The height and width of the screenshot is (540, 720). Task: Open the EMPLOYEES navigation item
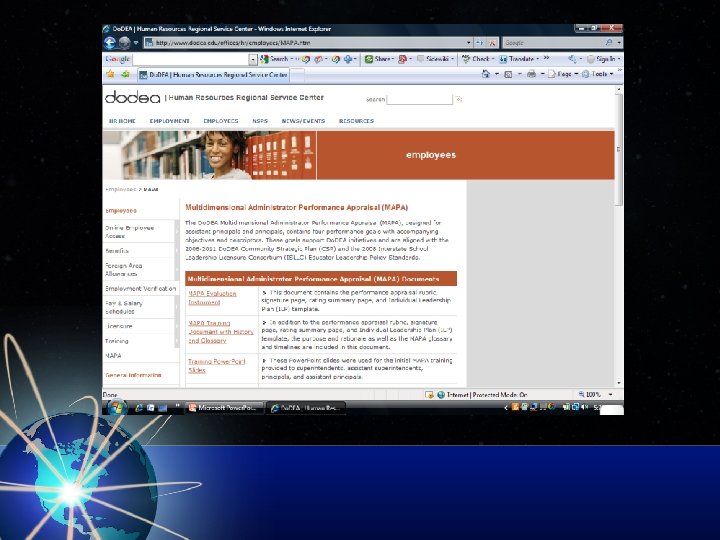point(221,121)
